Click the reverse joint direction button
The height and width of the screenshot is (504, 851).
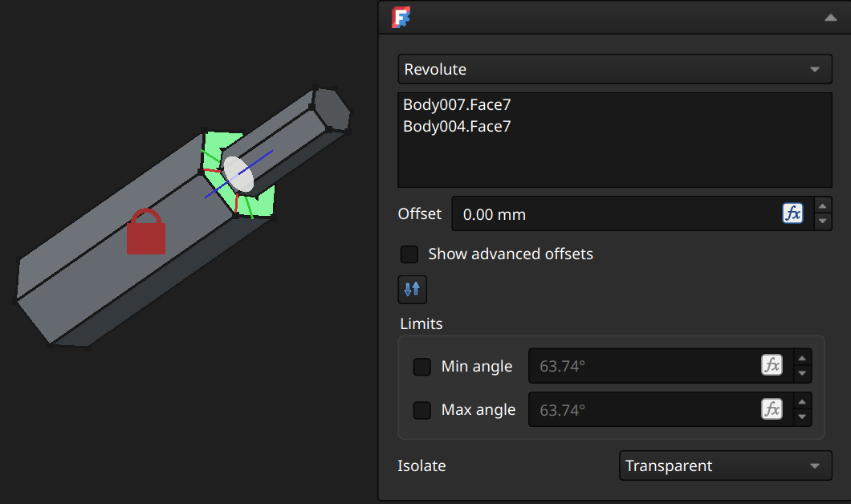(x=413, y=289)
